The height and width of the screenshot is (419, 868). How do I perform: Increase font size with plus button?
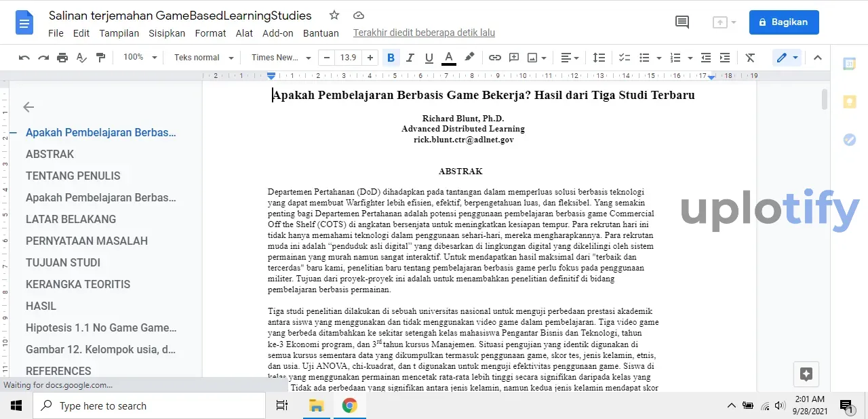pyautogui.click(x=370, y=58)
